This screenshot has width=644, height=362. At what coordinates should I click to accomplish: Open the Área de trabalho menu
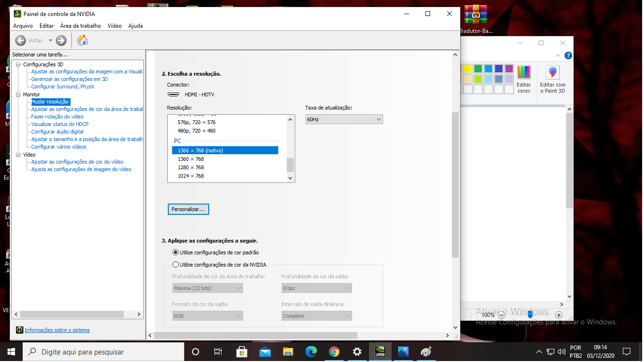click(80, 26)
